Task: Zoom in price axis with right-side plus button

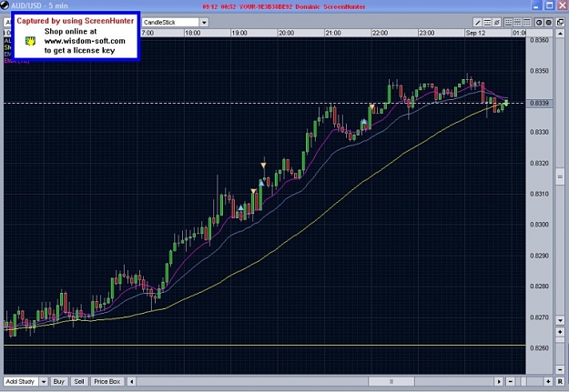Action: point(560,332)
